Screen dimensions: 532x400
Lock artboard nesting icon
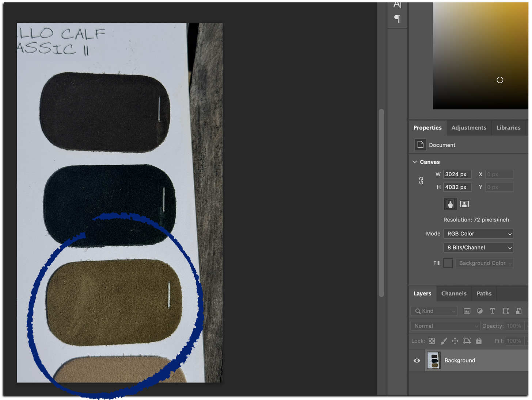click(467, 341)
